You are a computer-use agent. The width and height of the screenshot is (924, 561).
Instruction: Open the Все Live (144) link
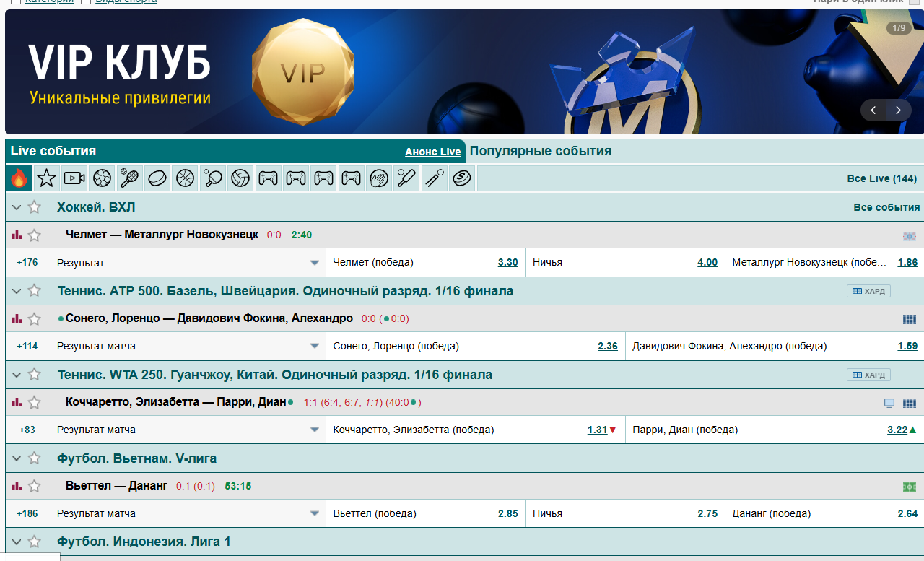pyautogui.click(x=881, y=178)
